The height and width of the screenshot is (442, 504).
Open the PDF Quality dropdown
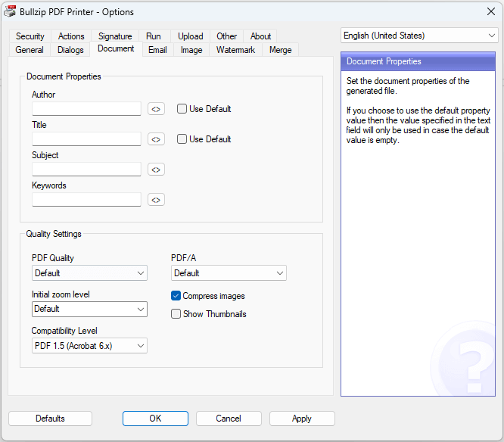coord(89,273)
